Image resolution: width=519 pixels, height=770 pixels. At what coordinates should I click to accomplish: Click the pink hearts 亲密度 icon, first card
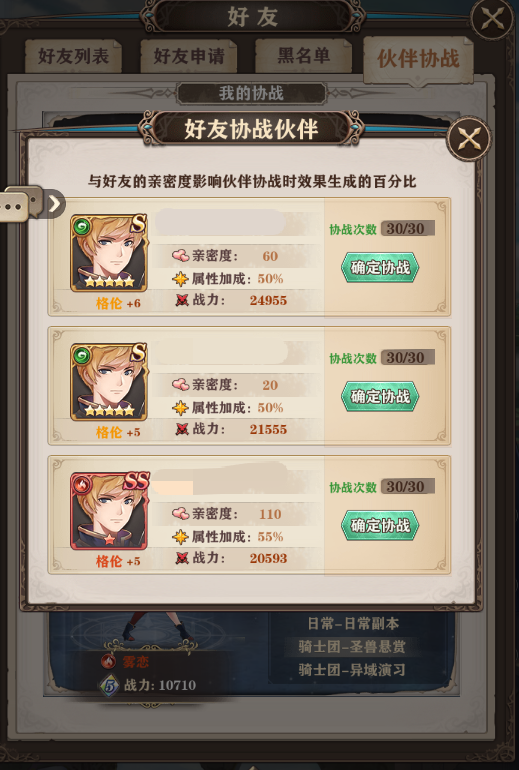[x=180, y=255]
